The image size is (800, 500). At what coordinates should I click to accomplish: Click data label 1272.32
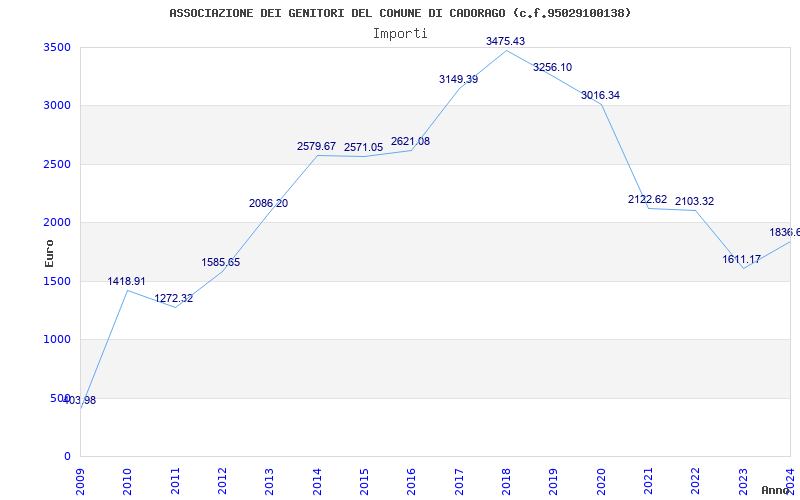[x=173, y=298]
